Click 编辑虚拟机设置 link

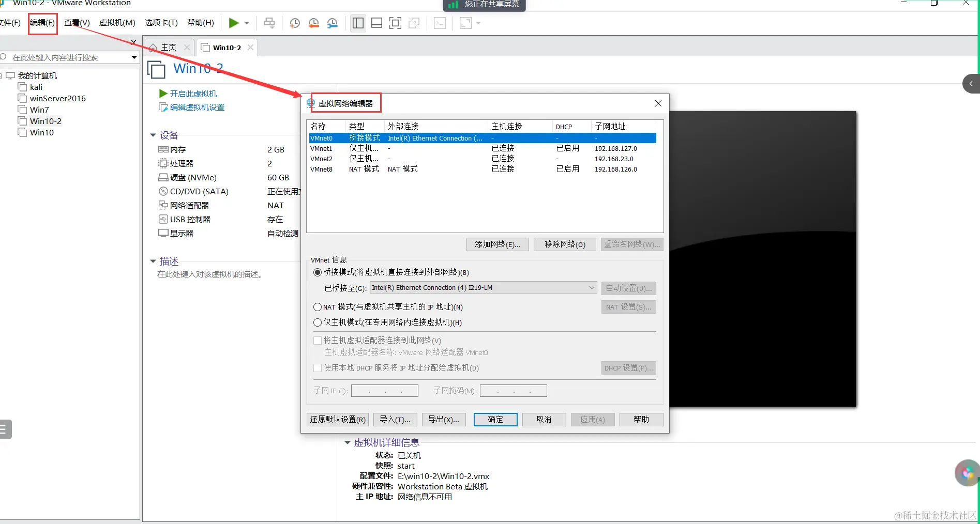pos(197,107)
